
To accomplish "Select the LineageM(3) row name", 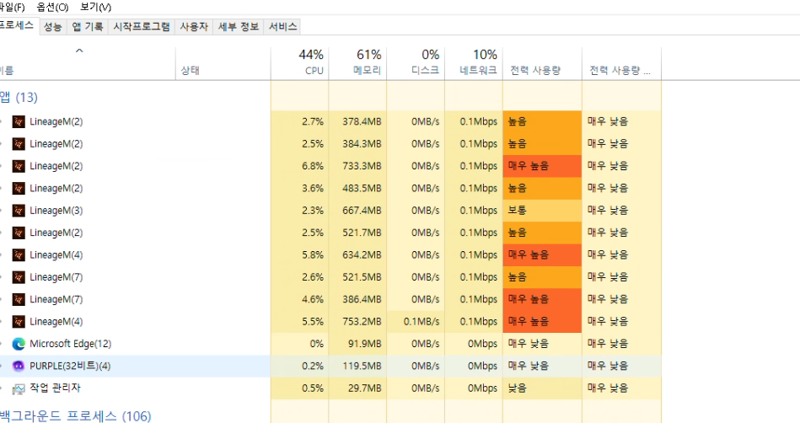I will point(56,210).
